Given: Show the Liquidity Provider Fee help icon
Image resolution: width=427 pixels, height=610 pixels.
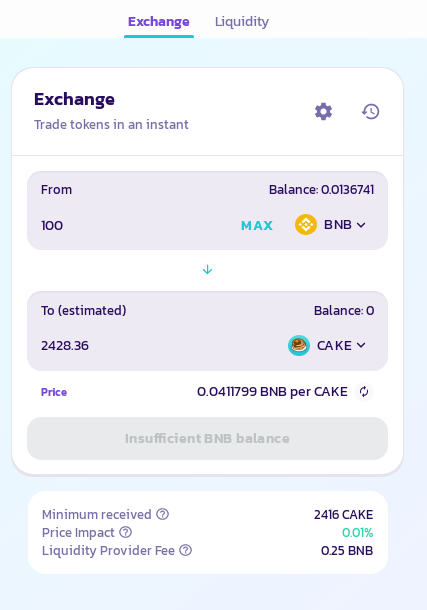Looking at the screenshot, I should 186,550.
